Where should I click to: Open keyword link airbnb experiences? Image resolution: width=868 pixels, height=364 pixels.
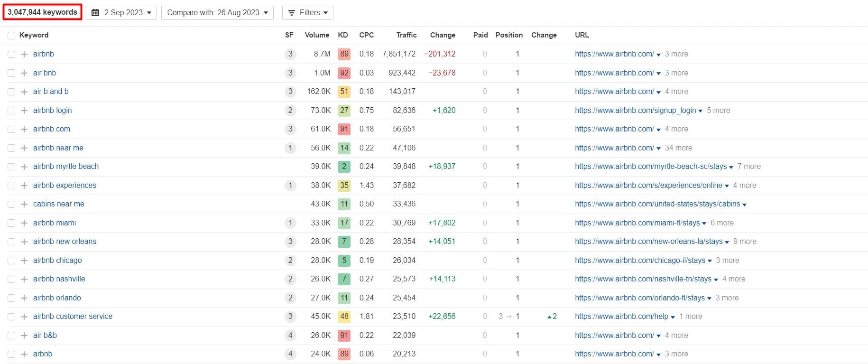(65, 186)
